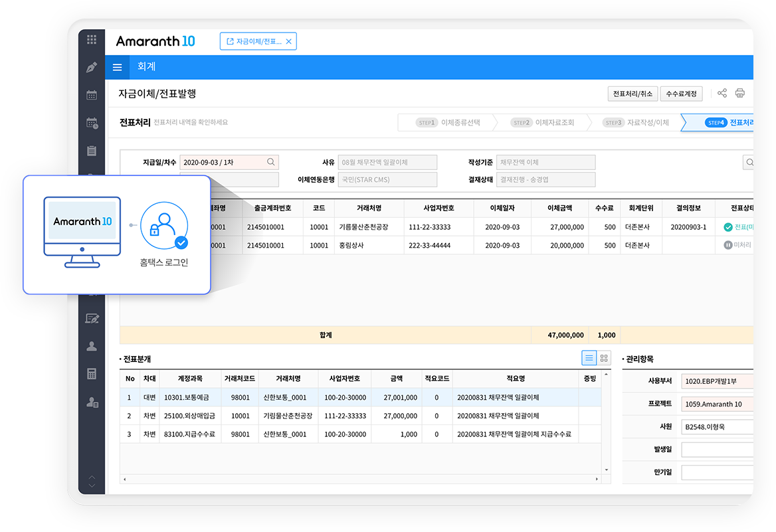Click the 결재상태 field

[546, 179]
